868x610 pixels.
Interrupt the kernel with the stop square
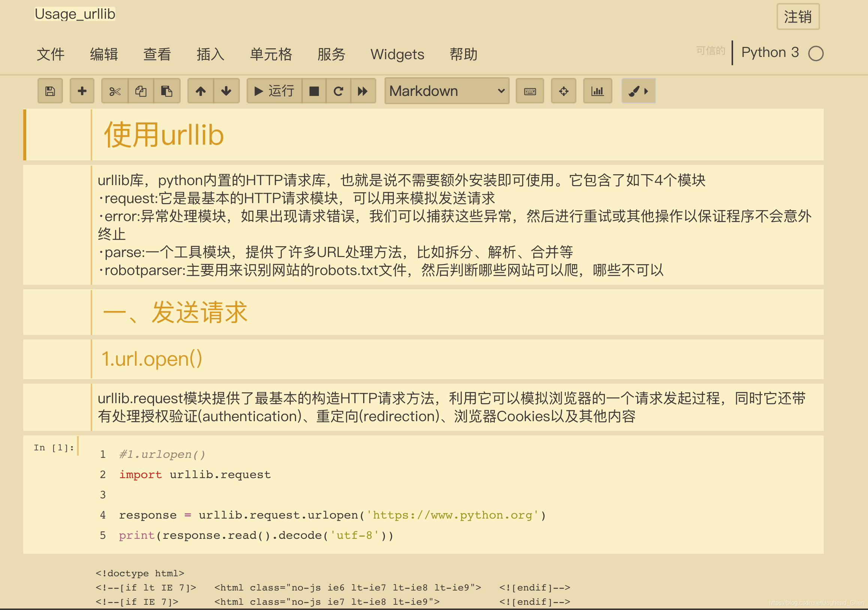pyautogui.click(x=314, y=91)
